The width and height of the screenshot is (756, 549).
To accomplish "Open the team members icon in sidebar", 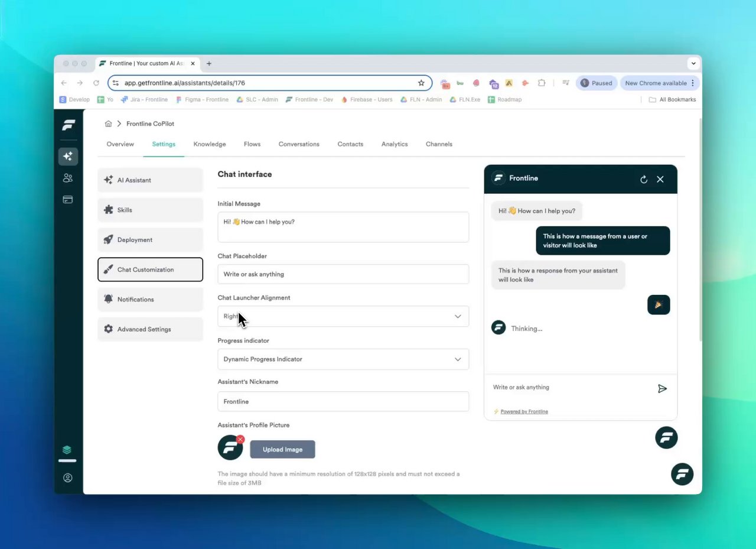I will pos(68,178).
